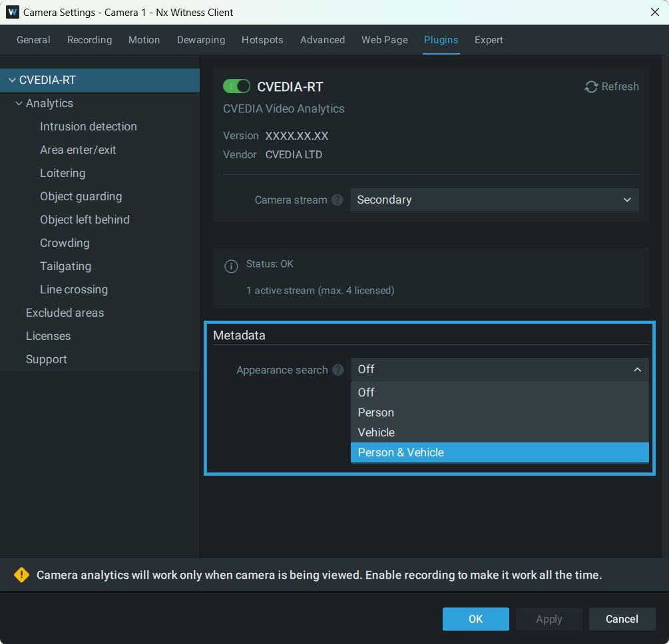The image size is (669, 644).
Task: Click the Status: OK text
Action: (x=270, y=264)
